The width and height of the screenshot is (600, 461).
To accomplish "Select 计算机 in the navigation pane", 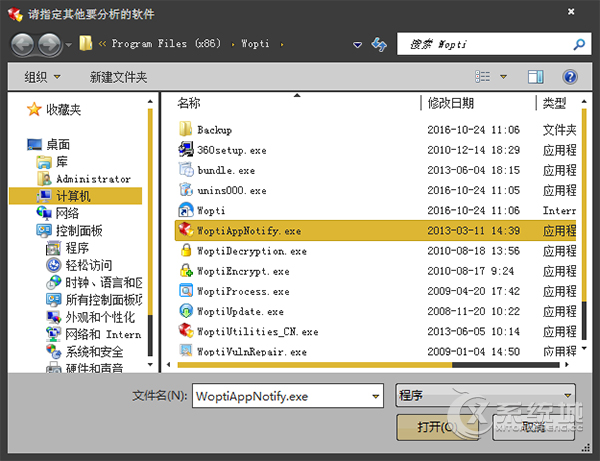I will [73, 196].
